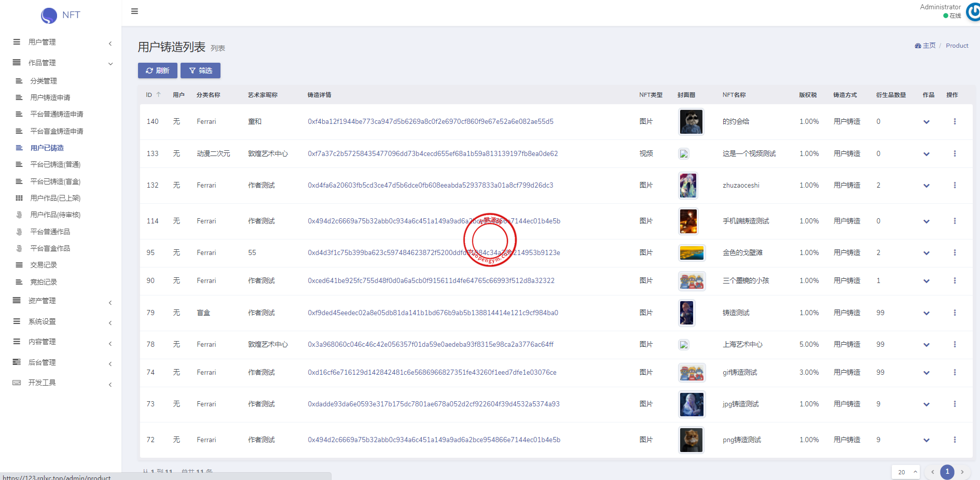Expand the 资产管理 sidebar menu
Screen dimensions: 980x480
tap(61, 301)
